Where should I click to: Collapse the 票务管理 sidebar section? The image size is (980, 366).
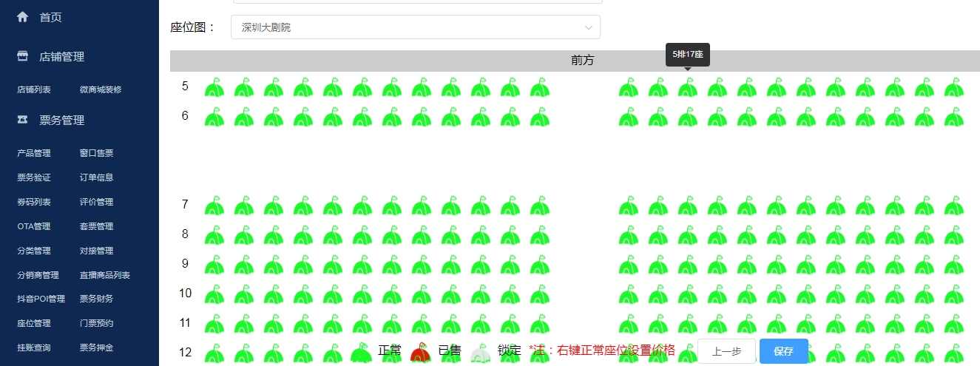pyautogui.click(x=62, y=120)
